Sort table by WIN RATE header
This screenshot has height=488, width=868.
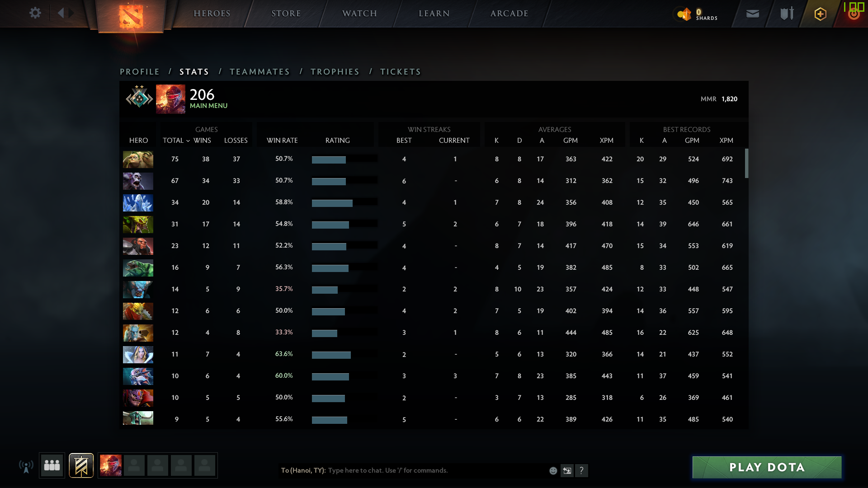282,141
